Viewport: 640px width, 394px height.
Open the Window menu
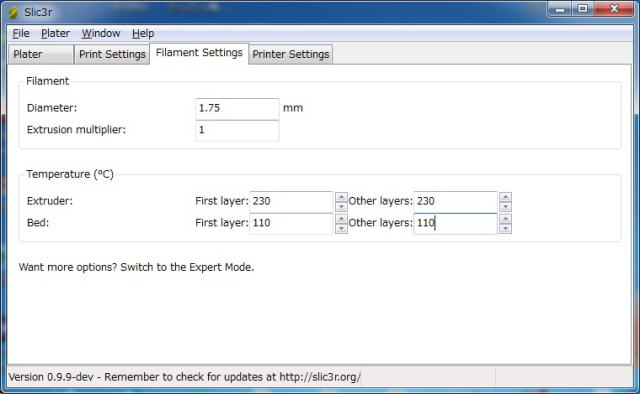[x=101, y=33]
